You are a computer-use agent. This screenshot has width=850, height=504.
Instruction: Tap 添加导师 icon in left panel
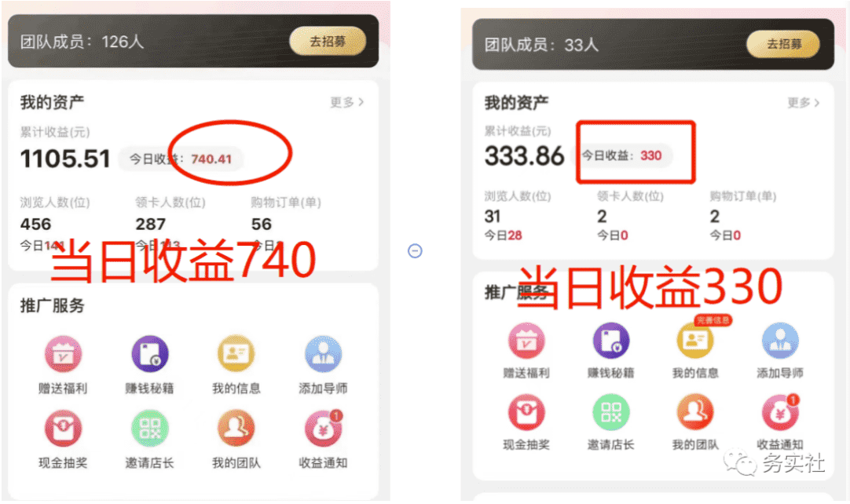[x=323, y=354]
